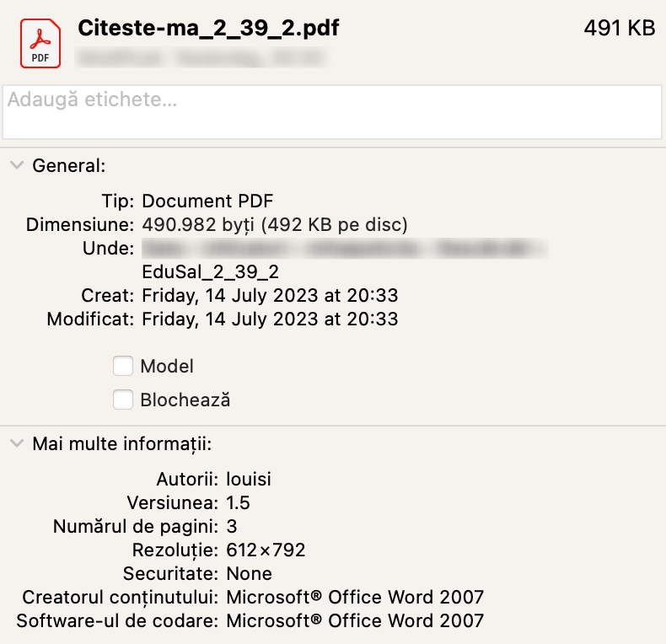Select the Creat date value
Viewport: 666px width, 644px height.
pos(270,296)
